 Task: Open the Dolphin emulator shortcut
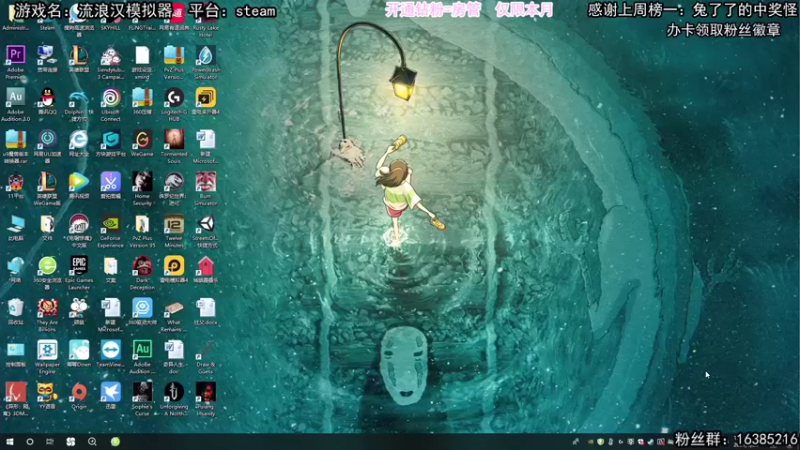coord(79,97)
